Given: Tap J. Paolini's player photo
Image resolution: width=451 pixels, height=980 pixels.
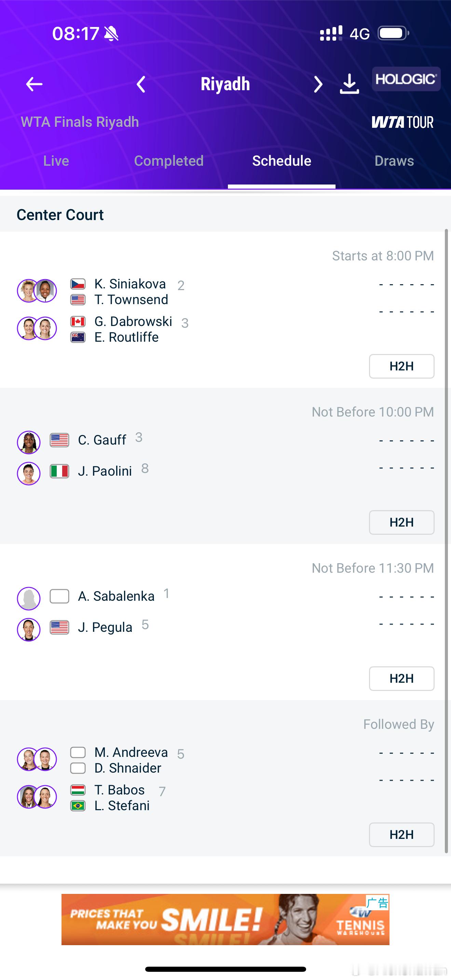Looking at the screenshot, I should (x=29, y=473).
